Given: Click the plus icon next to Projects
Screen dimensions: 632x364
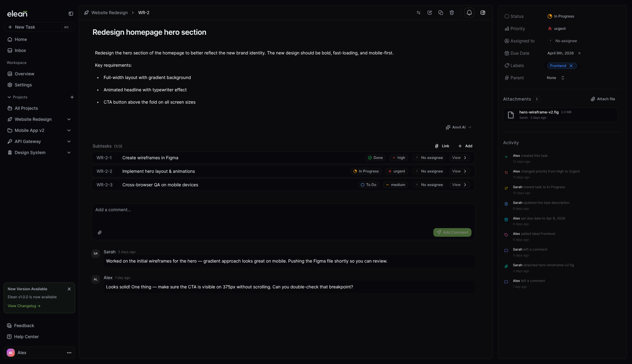Looking at the screenshot, I should [72, 97].
